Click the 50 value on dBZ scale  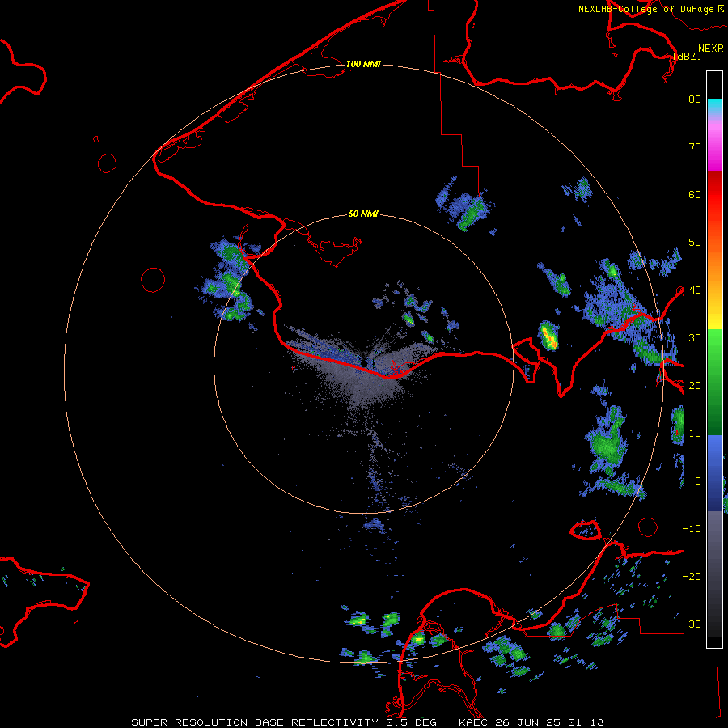pos(695,243)
